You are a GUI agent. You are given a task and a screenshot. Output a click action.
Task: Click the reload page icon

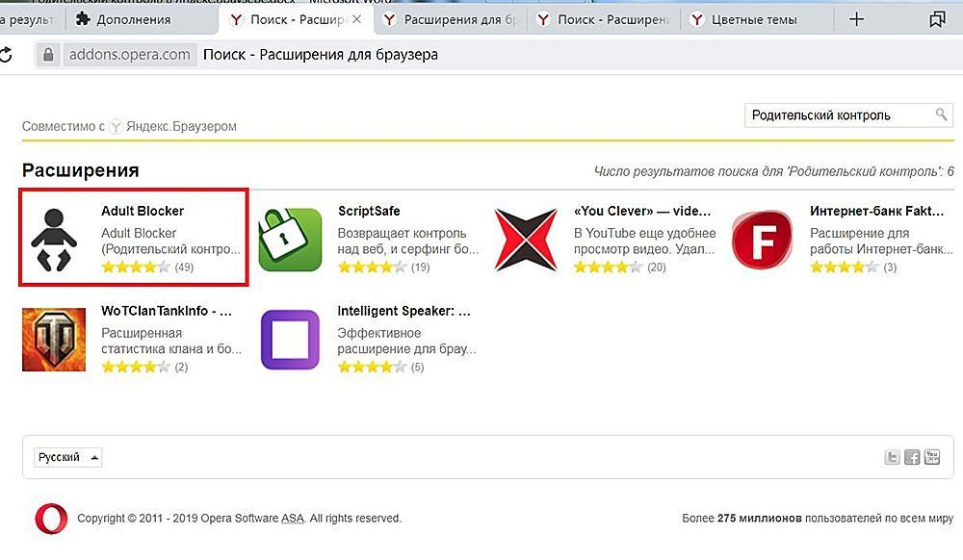coord(5,55)
